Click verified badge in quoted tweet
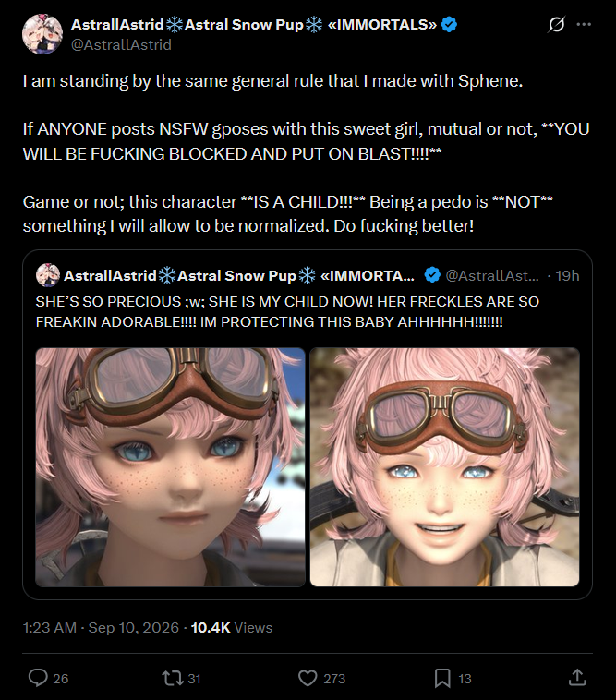This screenshot has width=616, height=700. click(431, 275)
